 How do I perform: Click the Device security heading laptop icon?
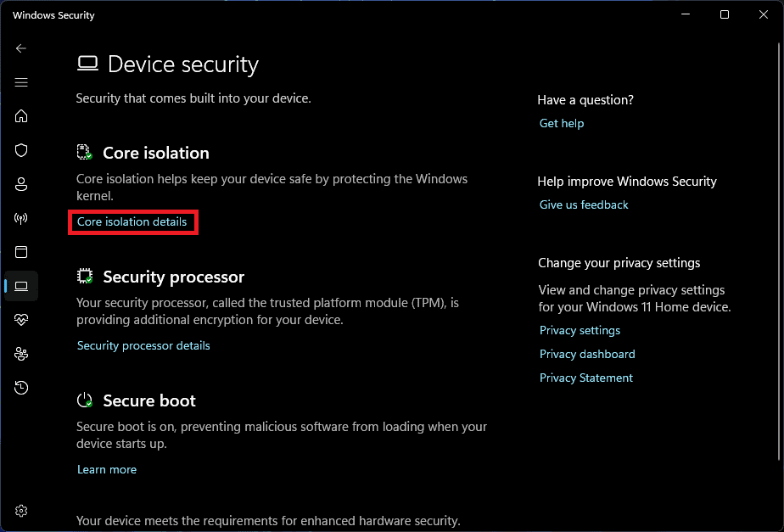click(87, 64)
